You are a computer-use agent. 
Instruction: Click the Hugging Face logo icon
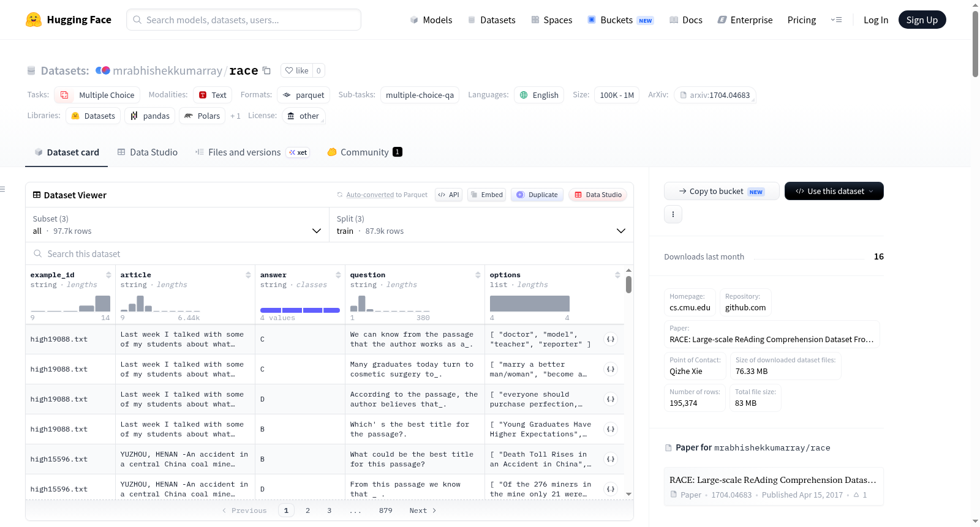pyautogui.click(x=34, y=20)
